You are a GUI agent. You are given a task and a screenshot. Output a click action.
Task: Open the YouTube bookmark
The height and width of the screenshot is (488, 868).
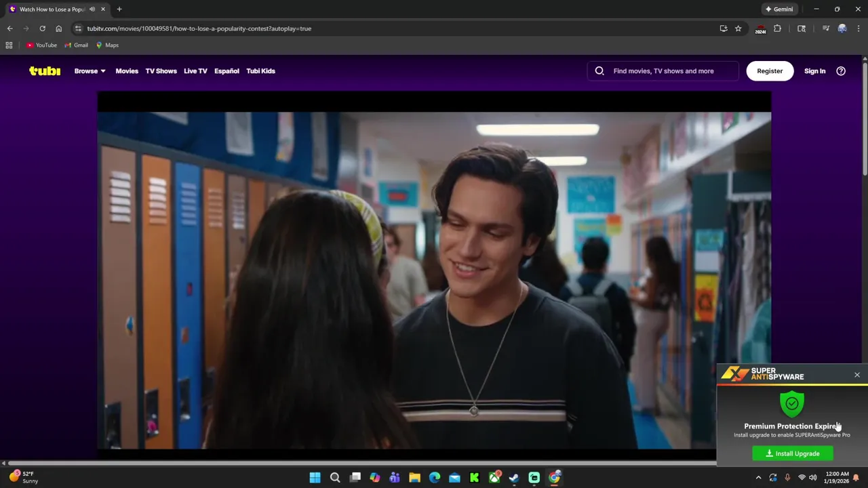pyautogui.click(x=41, y=45)
